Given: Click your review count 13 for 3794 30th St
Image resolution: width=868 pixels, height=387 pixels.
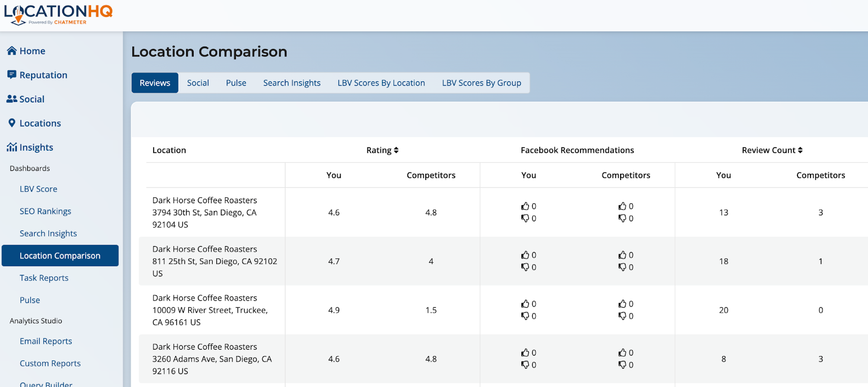Looking at the screenshot, I should point(724,212).
